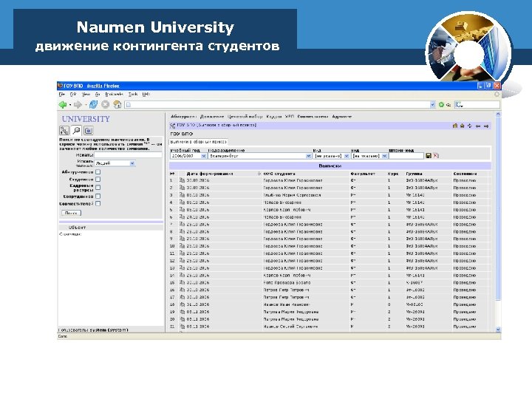Click the save filter floppy disk icon
This screenshot has width=532, height=399.
(x=429, y=156)
